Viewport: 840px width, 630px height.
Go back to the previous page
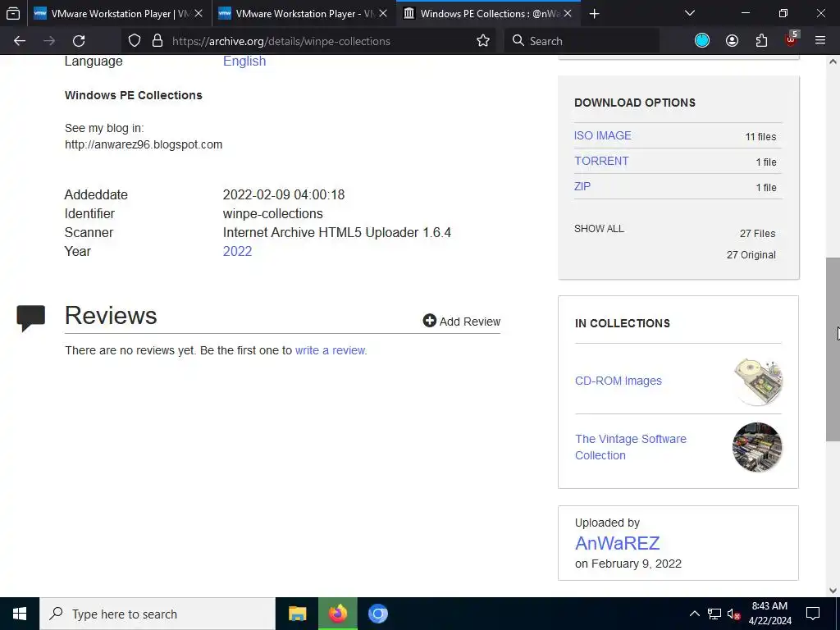point(20,41)
